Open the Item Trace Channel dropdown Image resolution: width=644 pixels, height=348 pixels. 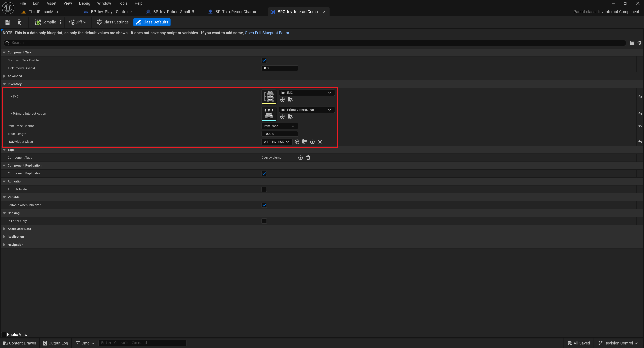pyautogui.click(x=279, y=126)
